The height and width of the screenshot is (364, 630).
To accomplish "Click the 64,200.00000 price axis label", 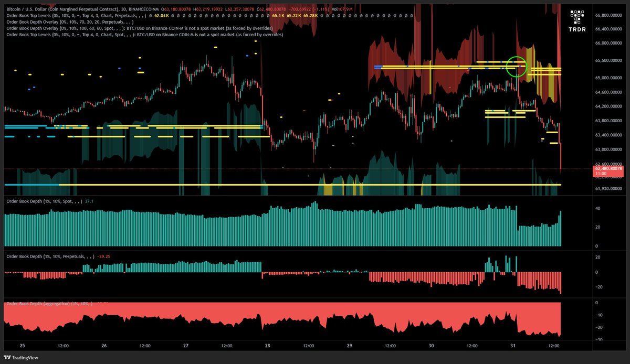I will [608, 106].
